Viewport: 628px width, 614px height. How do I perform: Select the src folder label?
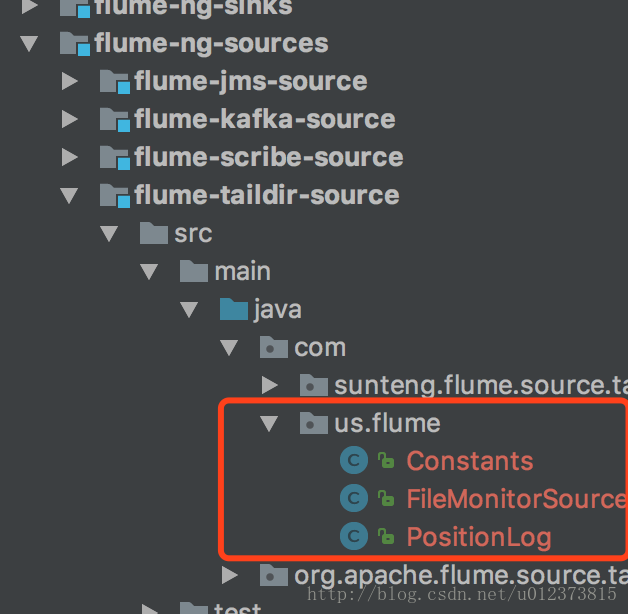(193, 234)
